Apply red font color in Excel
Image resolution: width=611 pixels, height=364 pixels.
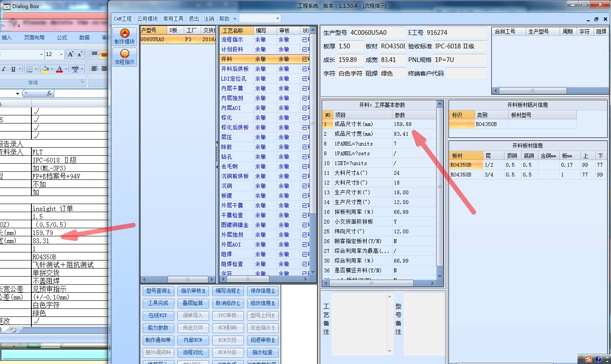click(59, 69)
